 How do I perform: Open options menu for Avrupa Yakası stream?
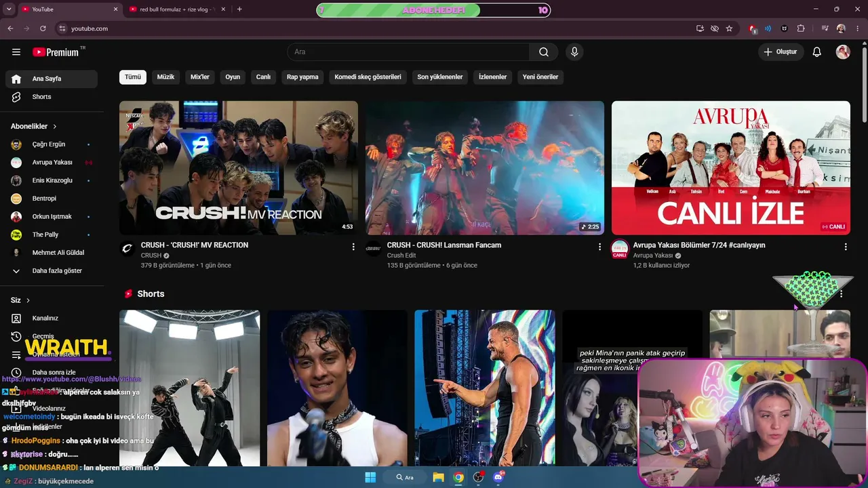846,247
